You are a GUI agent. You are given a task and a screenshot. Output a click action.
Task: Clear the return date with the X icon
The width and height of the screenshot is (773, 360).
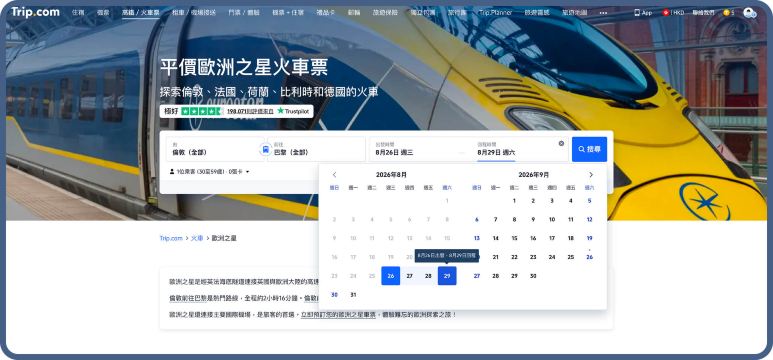pyautogui.click(x=561, y=144)
